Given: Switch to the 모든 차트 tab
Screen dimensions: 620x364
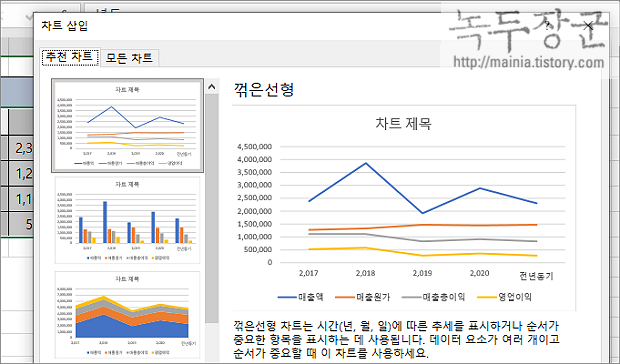Looking at the screenshot, I should (129, 58).
